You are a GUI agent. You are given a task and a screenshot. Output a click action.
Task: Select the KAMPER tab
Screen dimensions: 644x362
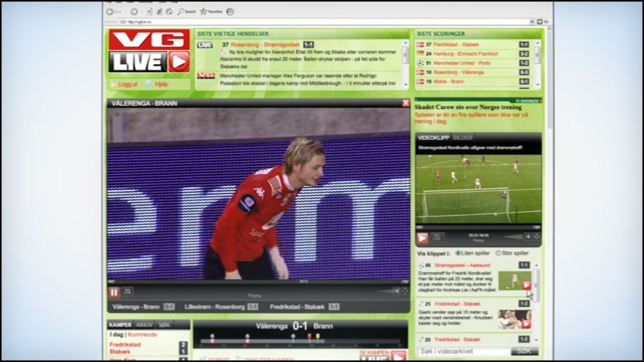(120, 325)
